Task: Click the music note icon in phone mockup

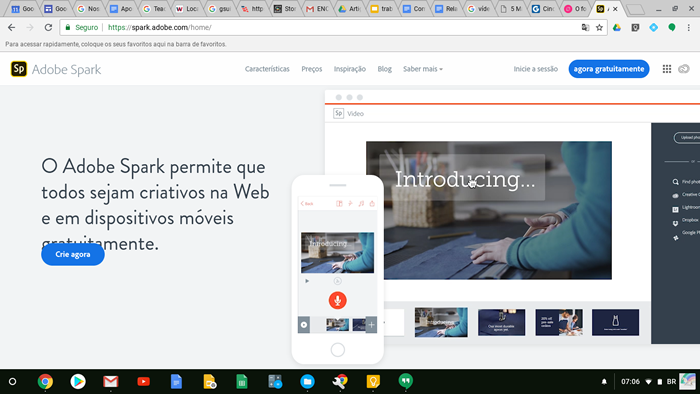Action: [361, 203]
